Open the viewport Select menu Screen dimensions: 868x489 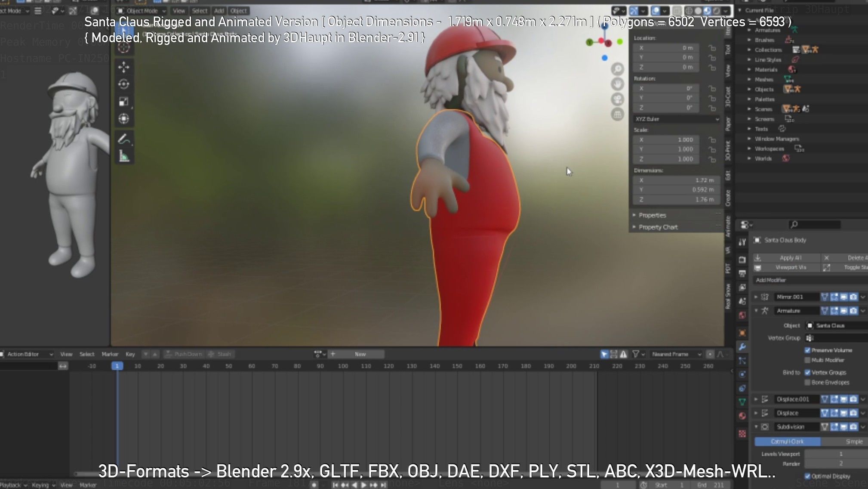pos(199,11)
